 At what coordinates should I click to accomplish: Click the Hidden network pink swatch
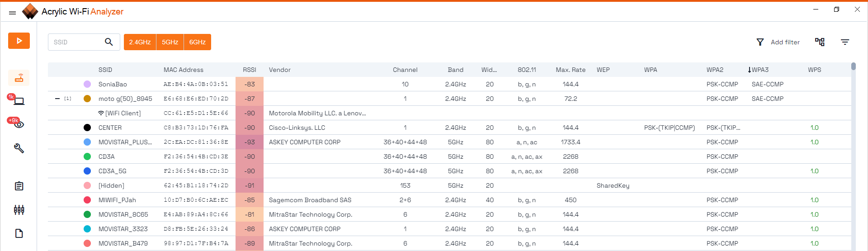[x=87, y=185]
